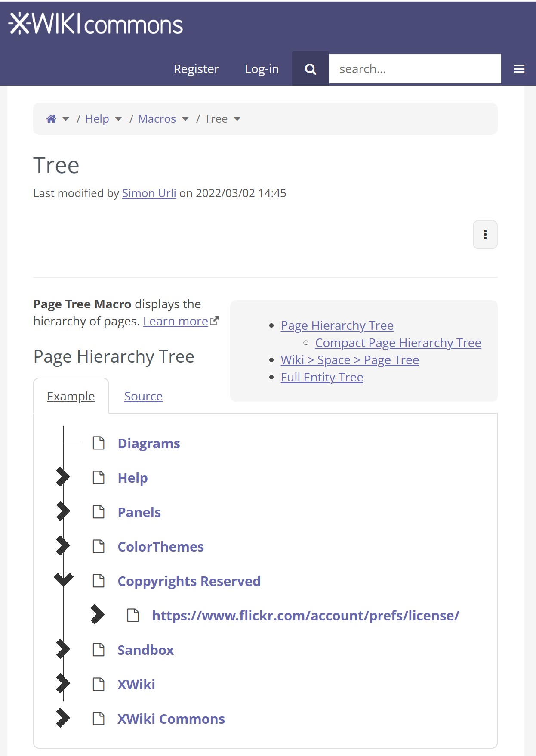Click the home breadcrumb icon
This screenshot has height=756, width=536.
pyautogui.click(x=51, y=119)
